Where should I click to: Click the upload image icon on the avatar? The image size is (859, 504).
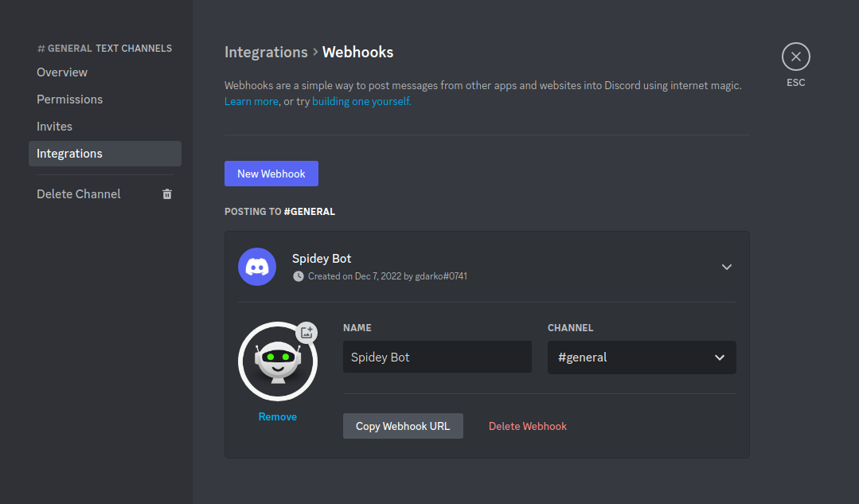pyautogui.click(x=307, y=333)
